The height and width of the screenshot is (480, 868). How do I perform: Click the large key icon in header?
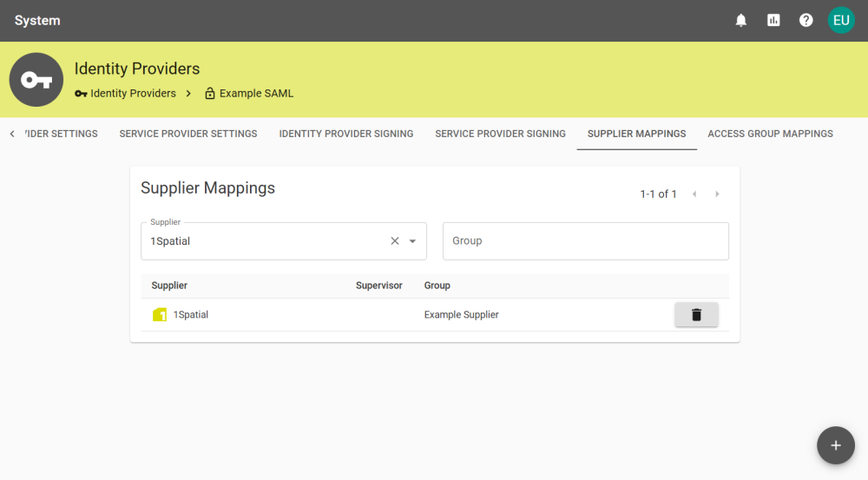[36, 80]
